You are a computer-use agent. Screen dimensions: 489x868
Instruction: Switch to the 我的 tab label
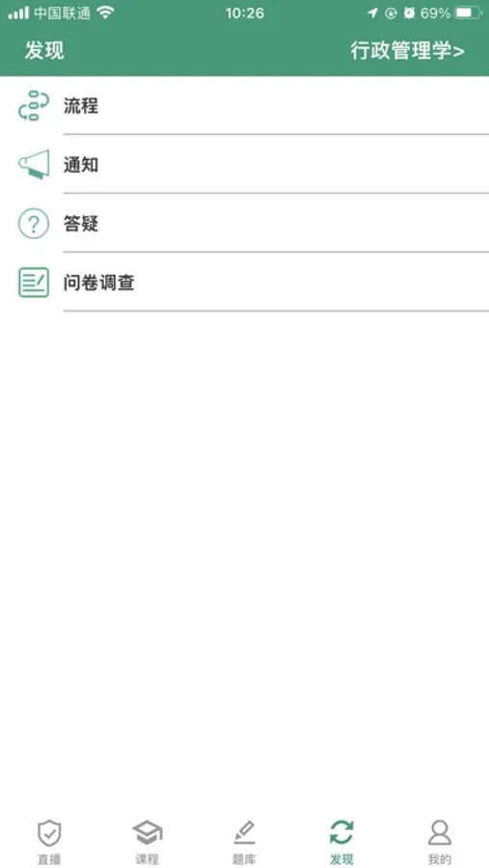440,859
